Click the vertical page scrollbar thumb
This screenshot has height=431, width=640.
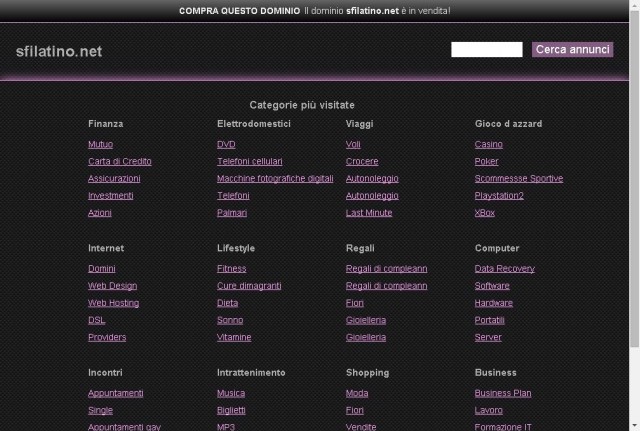635,179
